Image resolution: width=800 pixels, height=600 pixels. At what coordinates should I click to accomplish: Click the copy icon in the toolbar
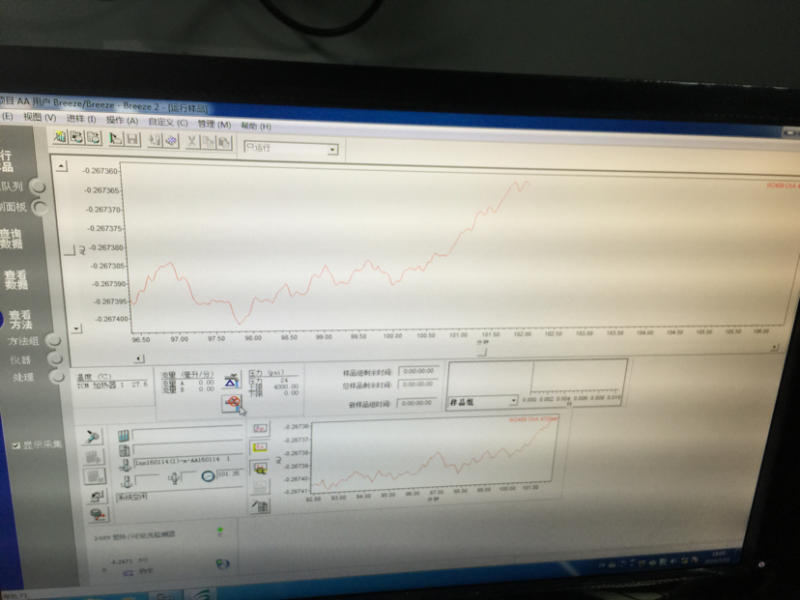(x=208, y=142)
